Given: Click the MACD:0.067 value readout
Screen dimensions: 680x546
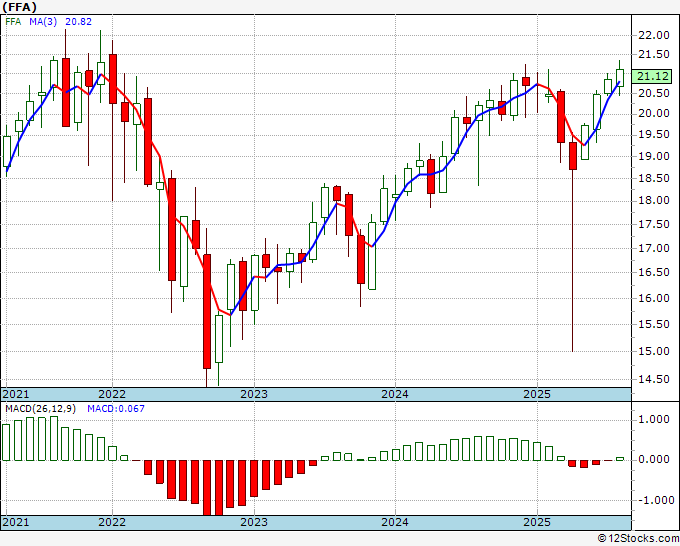Looking at the screenshot, I should pyautogui.click(x=116, y=409).
